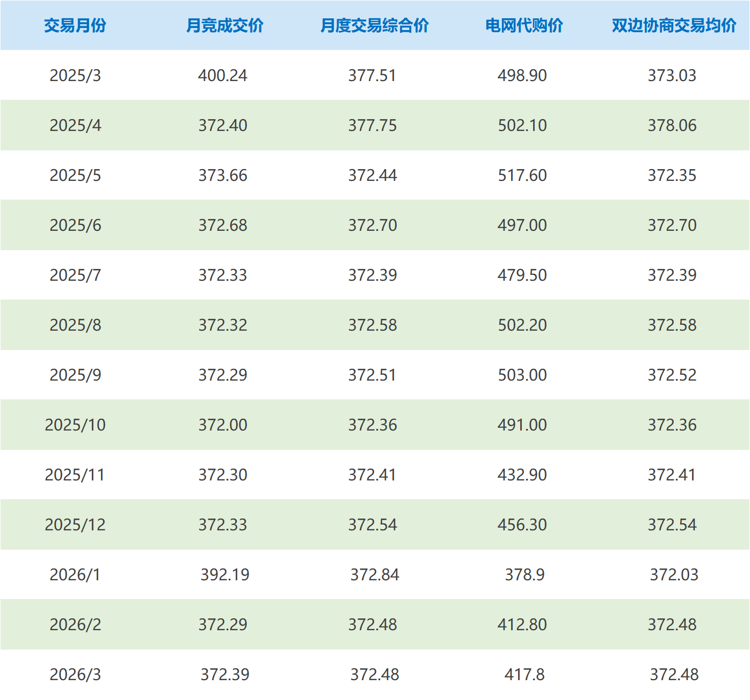Select the 2025/3 month cell
The image size is (750, 700).
(75, 75)
